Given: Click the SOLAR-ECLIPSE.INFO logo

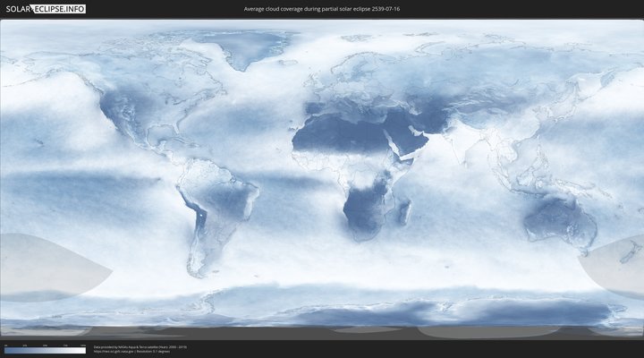Looking at the screenshot, I should (46, 9).
